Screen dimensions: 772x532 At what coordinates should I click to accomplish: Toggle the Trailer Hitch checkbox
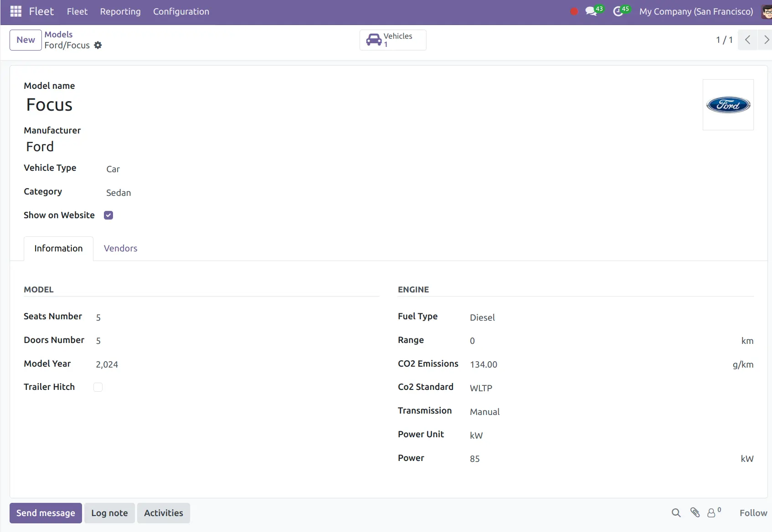coord(98,387)
